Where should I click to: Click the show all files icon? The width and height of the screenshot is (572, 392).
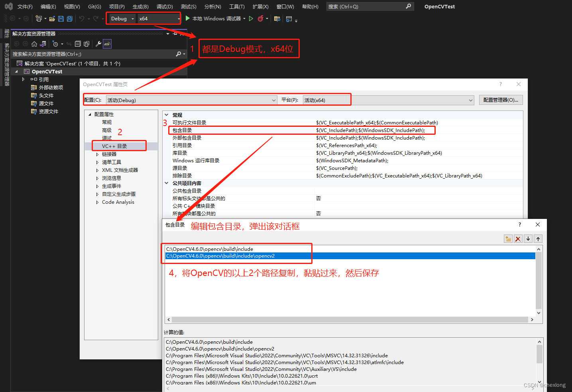point(86,44)
